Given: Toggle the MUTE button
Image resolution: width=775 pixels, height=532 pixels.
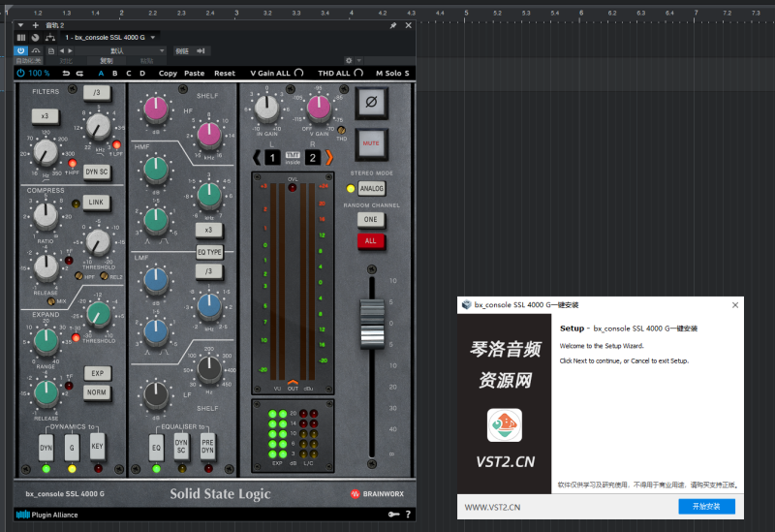Looking at the screenshot, I should point(371,143).
